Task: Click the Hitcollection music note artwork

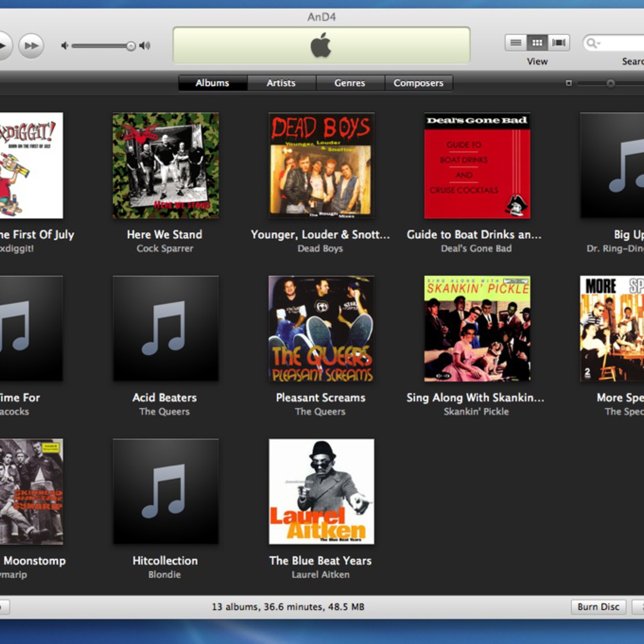Action: coord(166,491)
